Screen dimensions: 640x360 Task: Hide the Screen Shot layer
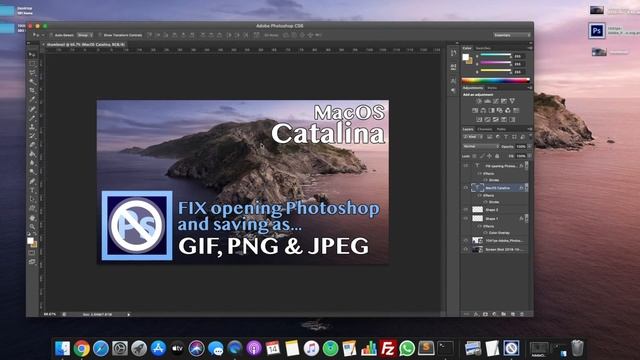pos(466,249)
